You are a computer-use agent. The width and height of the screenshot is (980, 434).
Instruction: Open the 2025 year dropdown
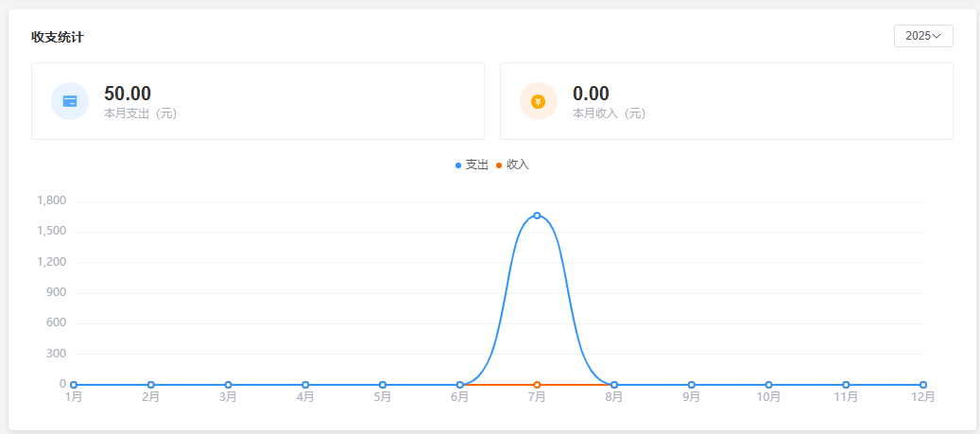tap(922, 36)
